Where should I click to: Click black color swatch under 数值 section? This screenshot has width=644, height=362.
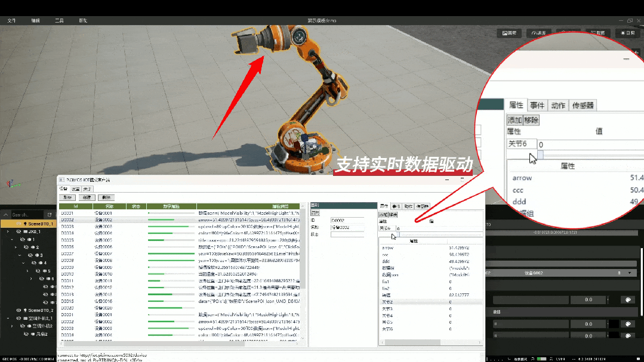614,324
